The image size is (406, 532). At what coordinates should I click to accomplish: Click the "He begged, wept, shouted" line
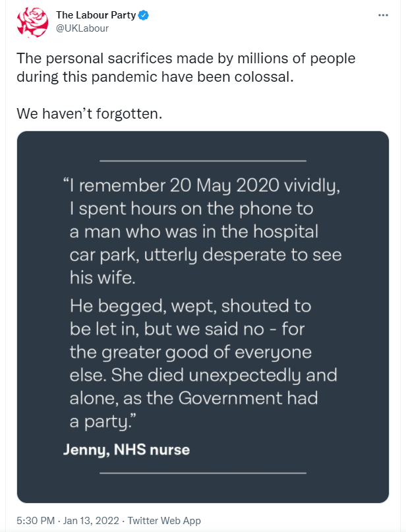(190, 307)
